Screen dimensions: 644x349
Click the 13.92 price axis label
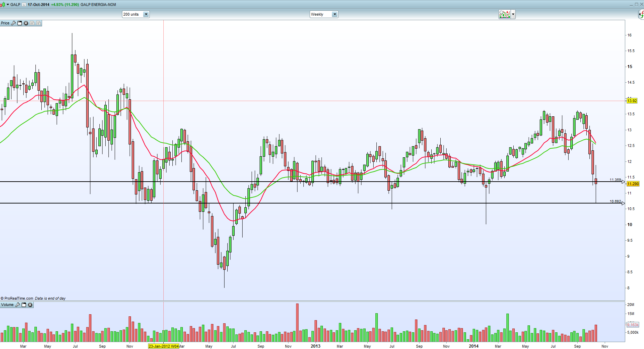[x=632, y=101]
